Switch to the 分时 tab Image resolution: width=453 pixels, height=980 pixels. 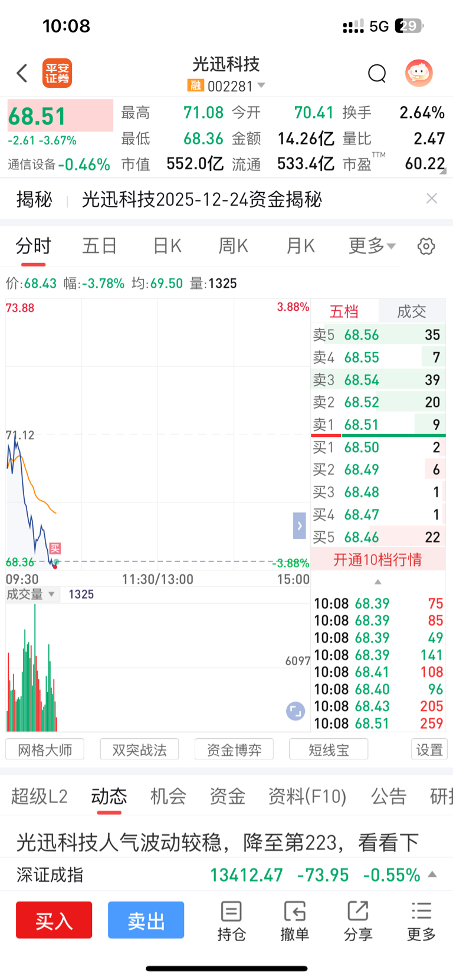pyautogui.click(x=34, y=246)
